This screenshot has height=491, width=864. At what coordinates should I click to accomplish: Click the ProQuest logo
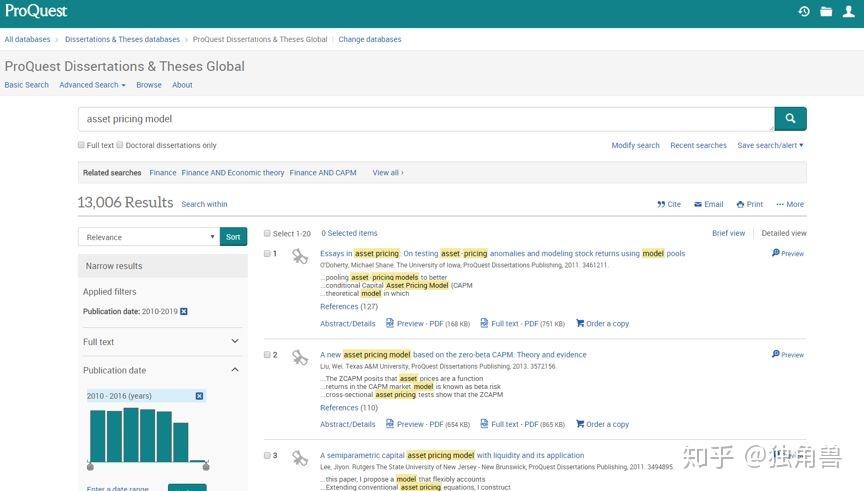point(36,11)
